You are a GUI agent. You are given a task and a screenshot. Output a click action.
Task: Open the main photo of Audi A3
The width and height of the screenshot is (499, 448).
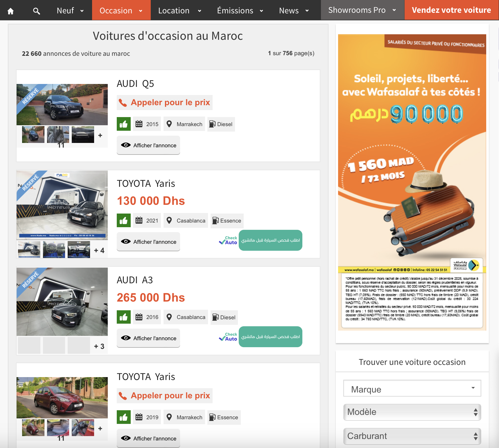(x=62, y=302)
